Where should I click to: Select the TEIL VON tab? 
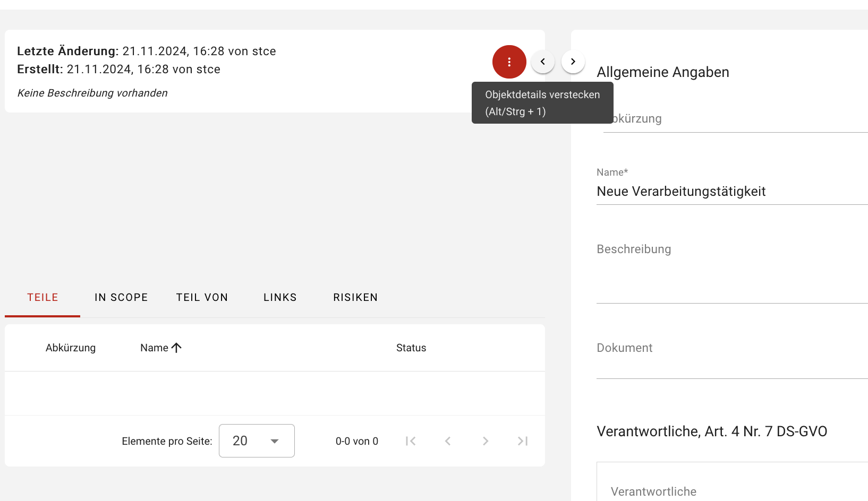202,297
